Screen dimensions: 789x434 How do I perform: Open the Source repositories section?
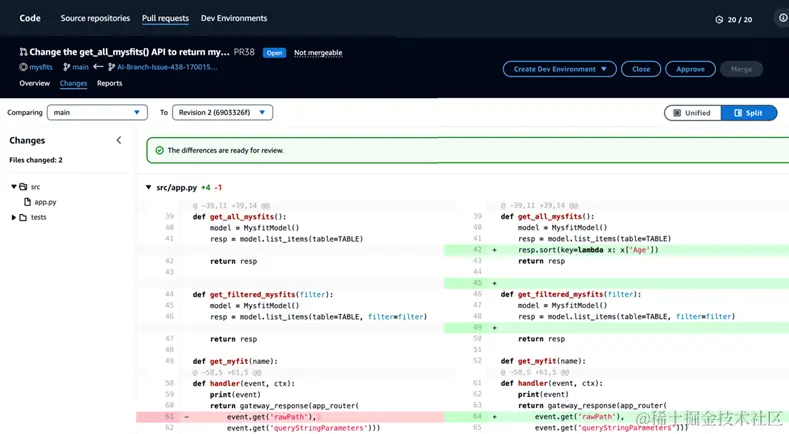click(95, 18)
